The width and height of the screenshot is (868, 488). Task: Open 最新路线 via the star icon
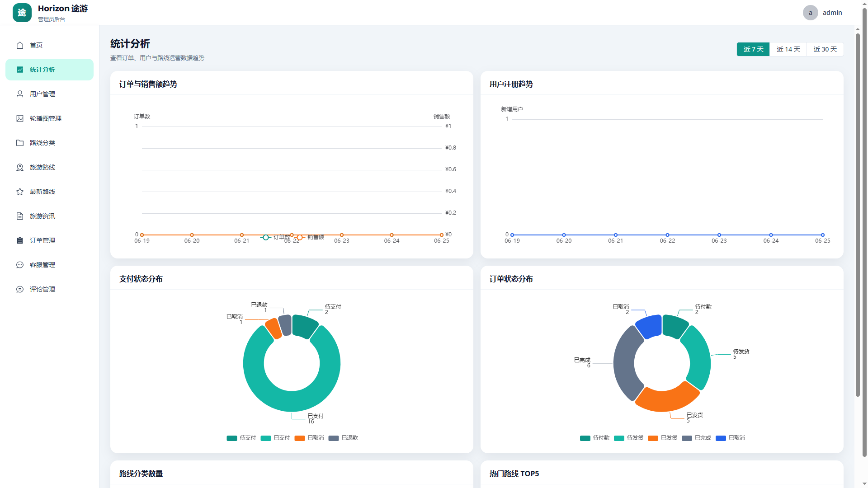coord(20,192)
